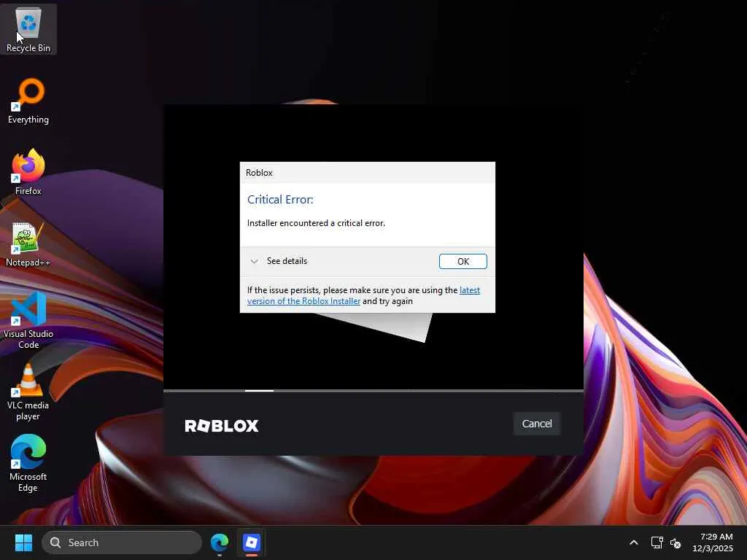
Task: Click 'Installer encountered a critical error' message
Action: click(x=316, y=223)
